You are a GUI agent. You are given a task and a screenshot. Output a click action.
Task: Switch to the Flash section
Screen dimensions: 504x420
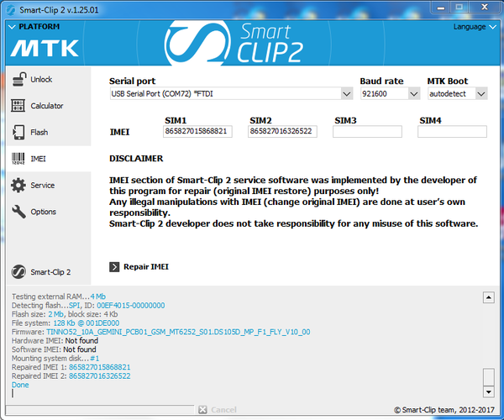point(39,133)
